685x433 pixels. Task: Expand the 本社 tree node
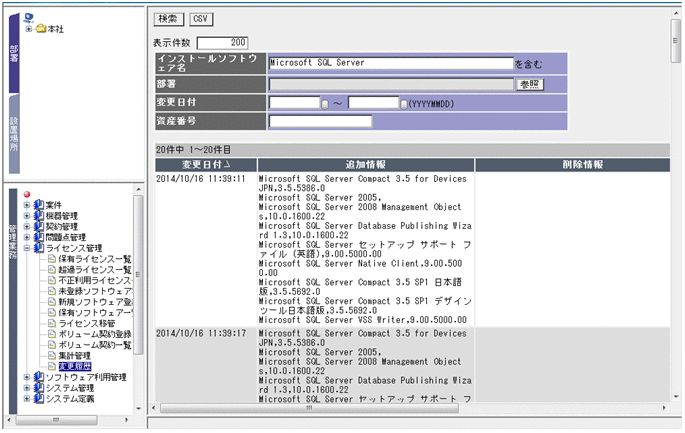(28, 28)
